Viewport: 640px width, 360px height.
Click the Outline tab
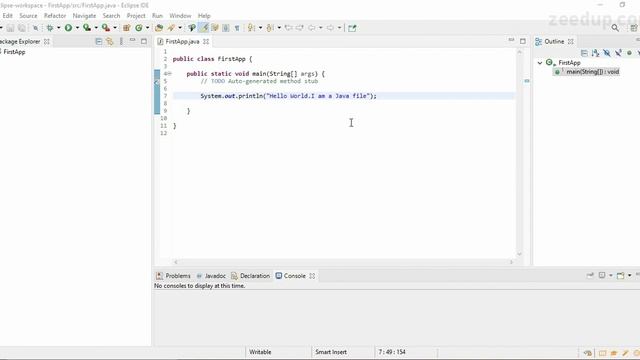click(x=554, y=42)
